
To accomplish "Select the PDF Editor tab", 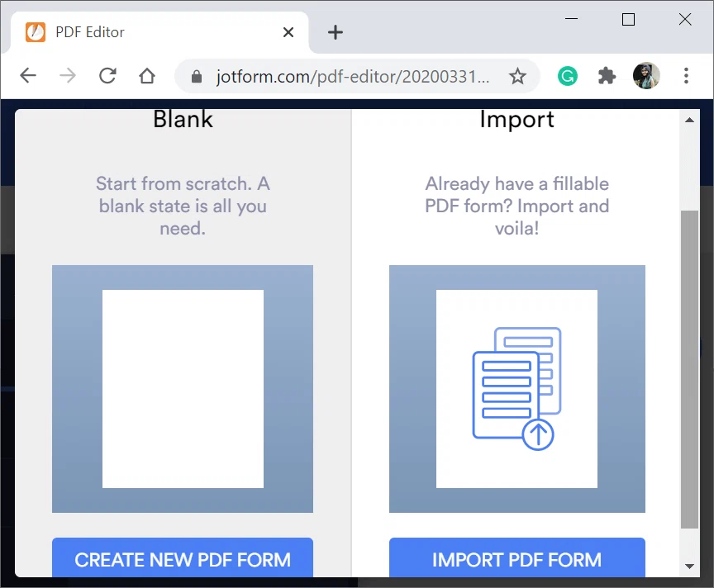I will coord(159,32).
